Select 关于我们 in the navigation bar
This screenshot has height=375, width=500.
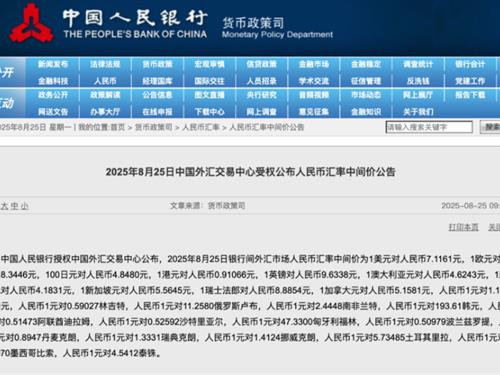(418, 112)
